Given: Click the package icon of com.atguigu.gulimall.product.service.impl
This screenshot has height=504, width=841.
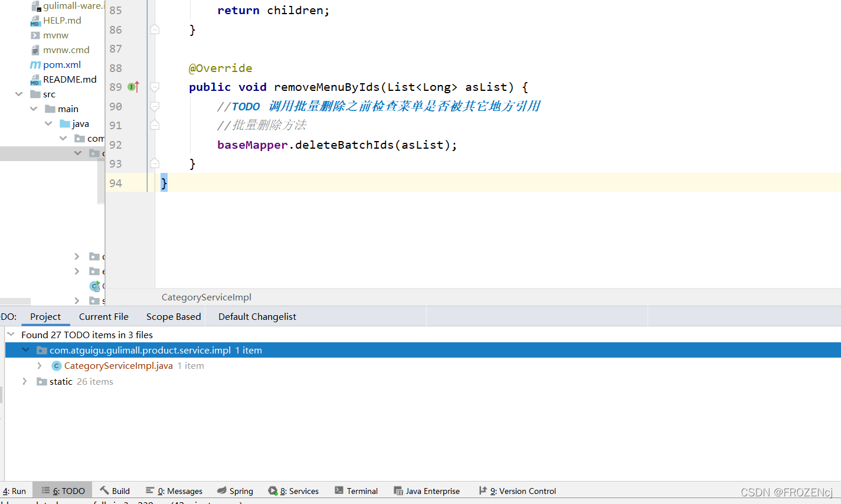Looking at the screenshot, I should [x=42, y=351].
